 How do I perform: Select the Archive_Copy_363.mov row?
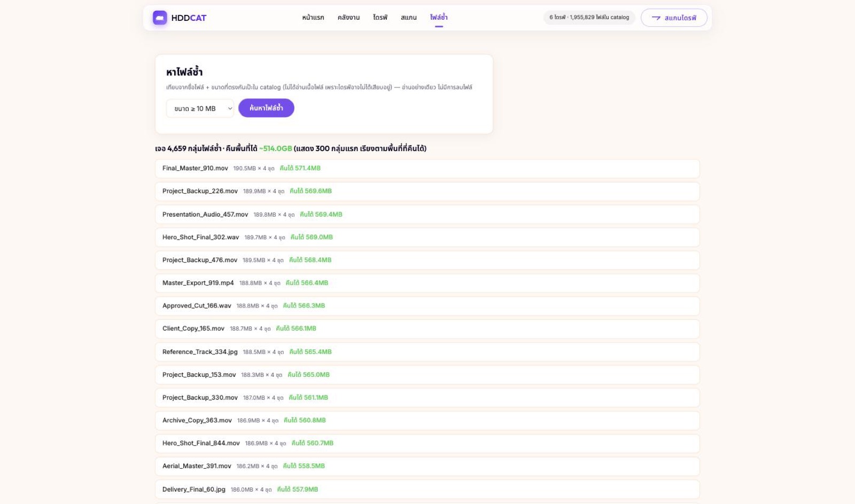[x=428, y=421]
